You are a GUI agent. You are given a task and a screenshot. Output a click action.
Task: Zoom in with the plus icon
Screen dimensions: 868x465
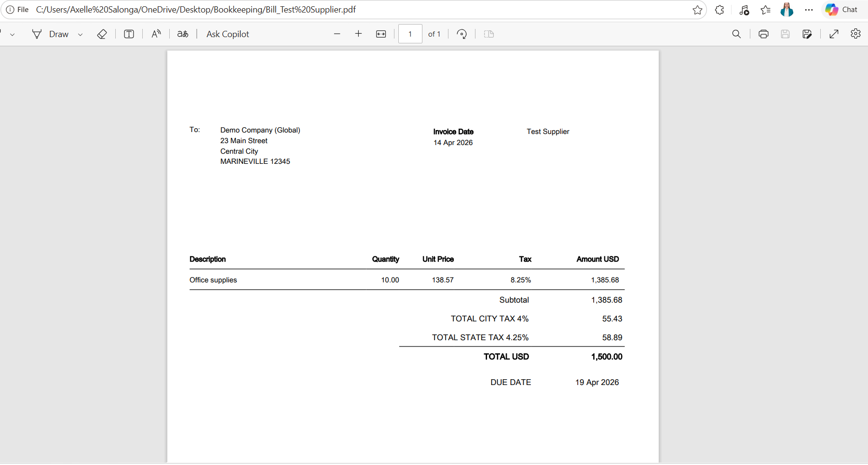click(x=358, y=34)
